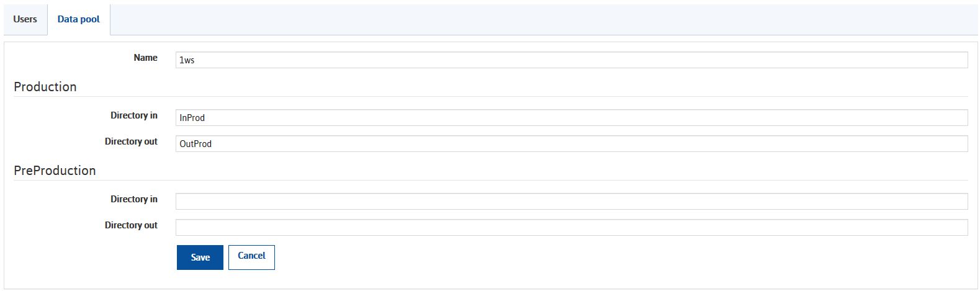Image resolution: width=980 pixels, height=291 pixels.
Task: Click the PreProduction 'Directory out' label
Action: pos(131,225)
